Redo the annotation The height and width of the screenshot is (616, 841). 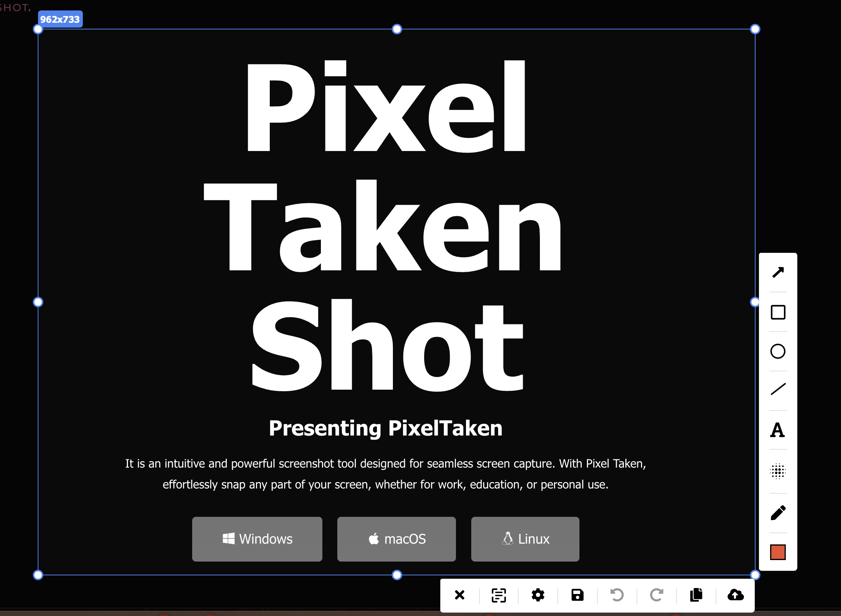pos(657,595)
